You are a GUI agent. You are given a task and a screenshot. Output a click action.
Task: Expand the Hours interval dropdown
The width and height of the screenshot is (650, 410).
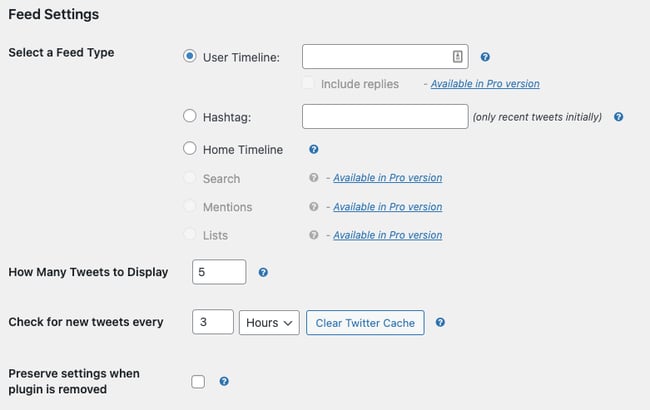(269, 323)
